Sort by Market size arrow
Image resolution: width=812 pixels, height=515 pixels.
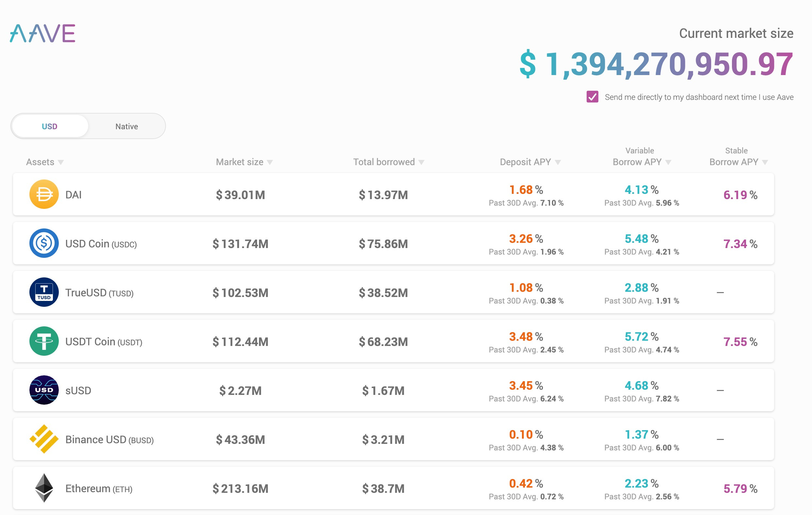pos(270,163)
